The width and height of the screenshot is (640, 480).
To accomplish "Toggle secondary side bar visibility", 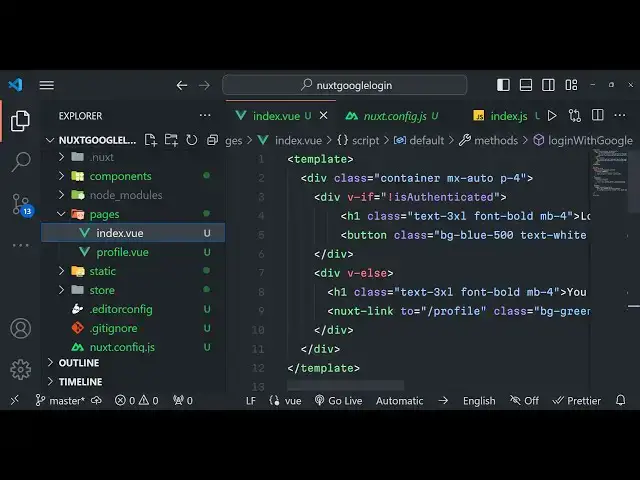I will click(548, 85).
